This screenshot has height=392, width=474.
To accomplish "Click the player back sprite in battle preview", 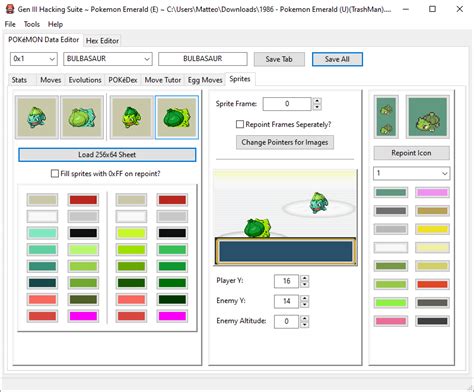I will point(257,228).
